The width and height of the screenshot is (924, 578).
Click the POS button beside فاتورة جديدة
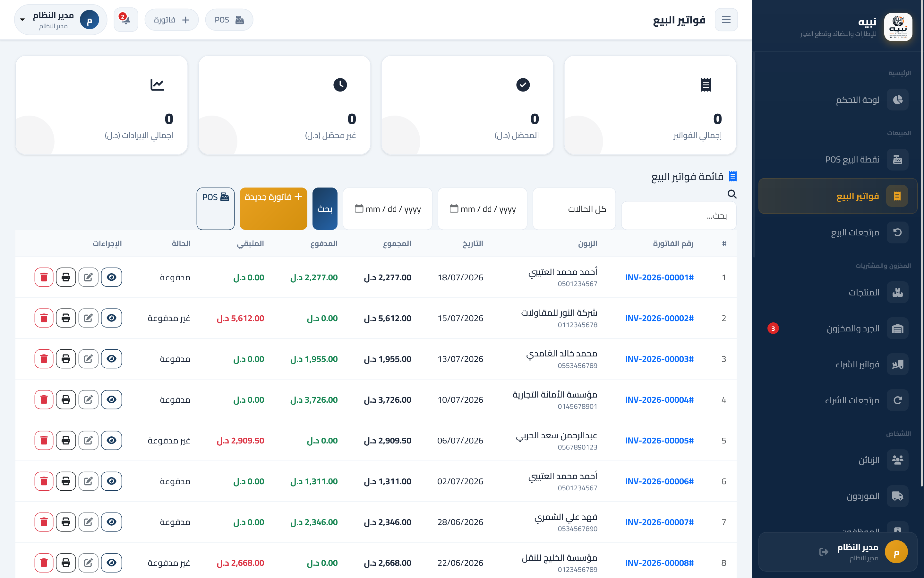216,209
